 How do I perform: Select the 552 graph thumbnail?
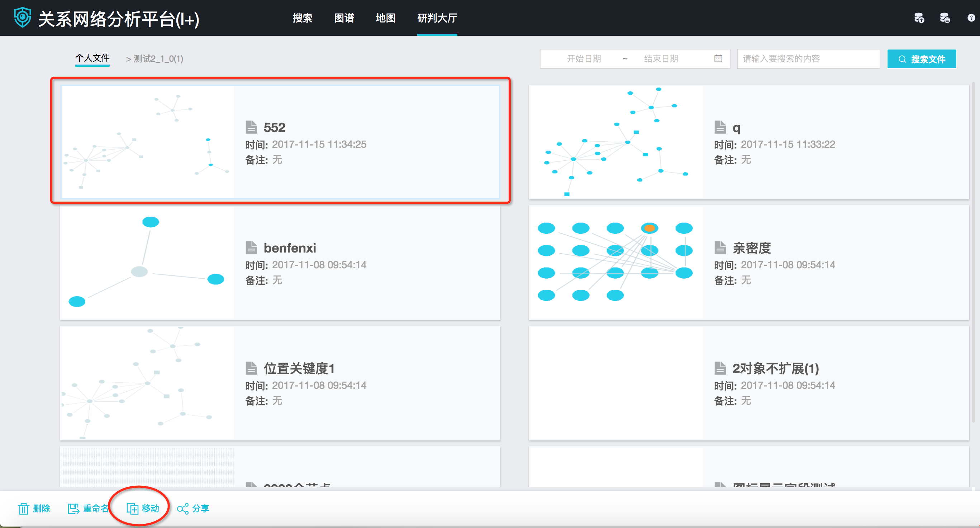pos(147,142)
